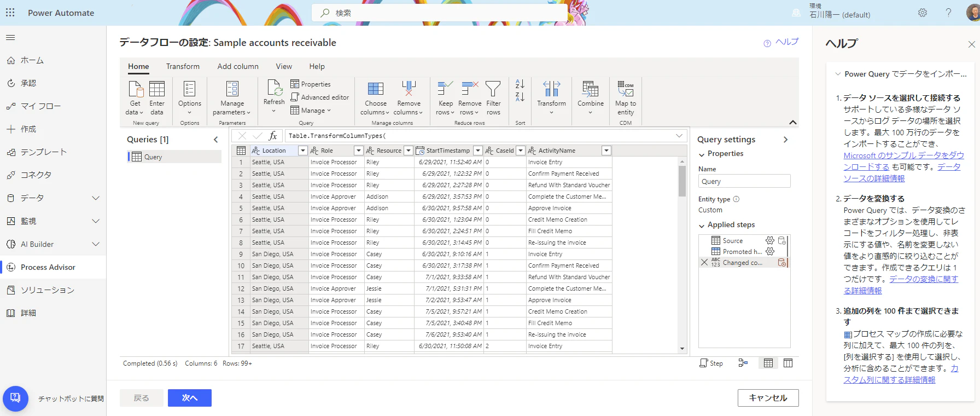Open settings gear for the Source step
Screen dimensions: 980x416
(x=770, y=240)
